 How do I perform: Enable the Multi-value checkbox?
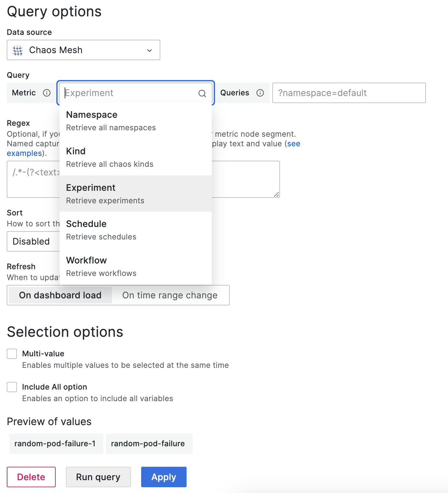coord(12,354)
